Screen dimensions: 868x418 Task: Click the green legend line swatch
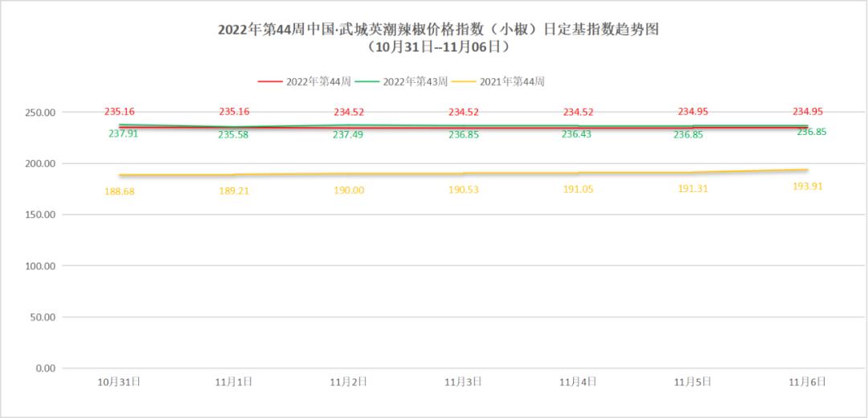tap(367, 82)
